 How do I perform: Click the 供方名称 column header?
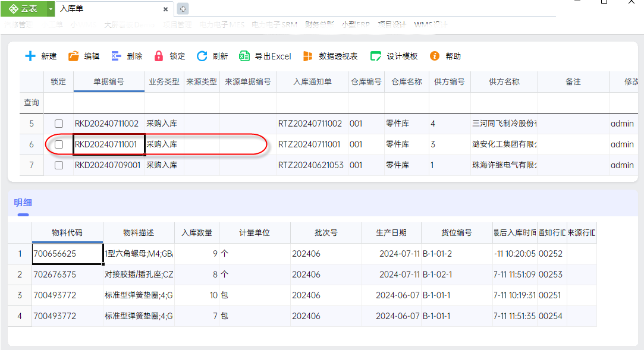(504, 81)
